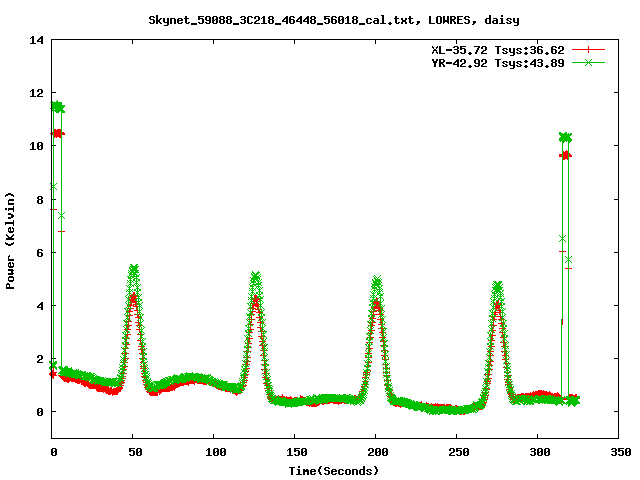
Task: Select the YR-42.92 Tsys:43.89 legend entry
Action: tap(498, 63)
